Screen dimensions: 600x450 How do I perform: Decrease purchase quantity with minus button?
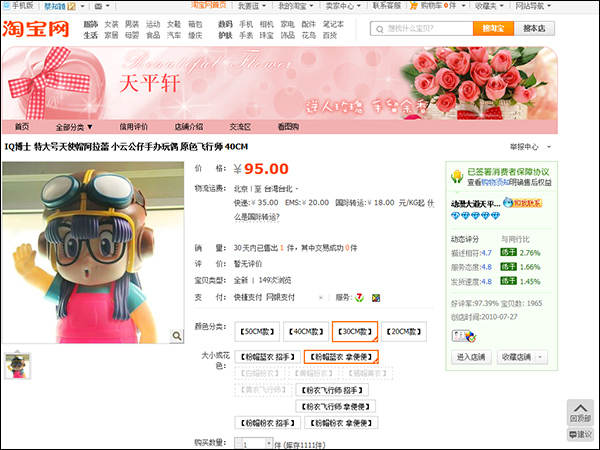238,444
